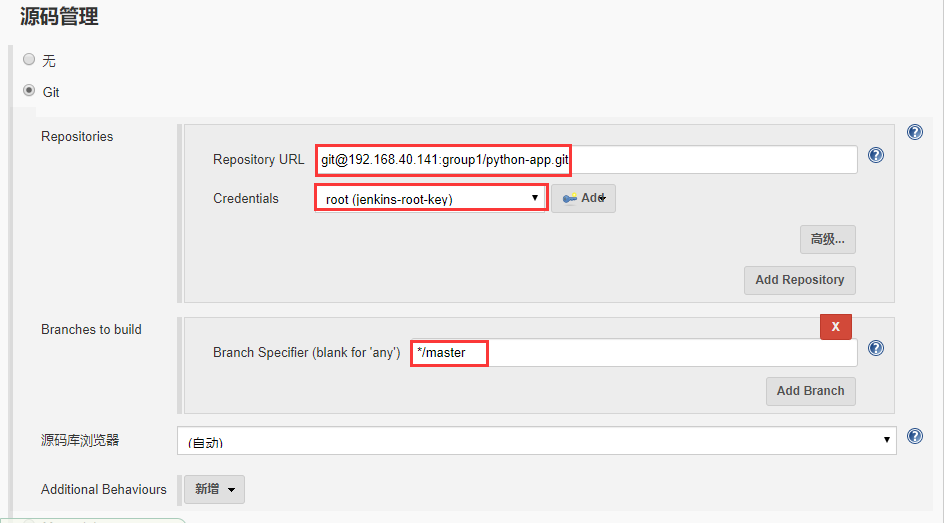Click into the Branch Specifier input containing */master
Screen dimensions: 945x523
[x=634, y=352]
